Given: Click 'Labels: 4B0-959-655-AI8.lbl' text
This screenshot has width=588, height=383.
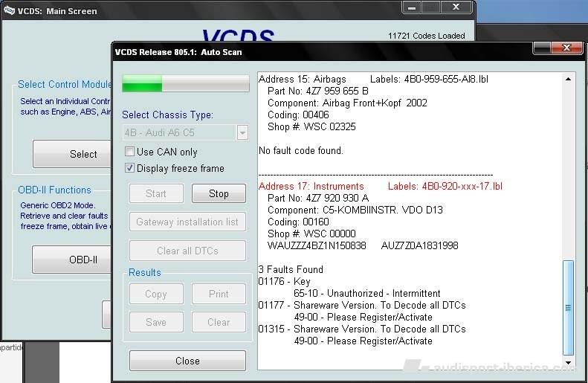Looking at the screenshot, I should tap(429, 79).
